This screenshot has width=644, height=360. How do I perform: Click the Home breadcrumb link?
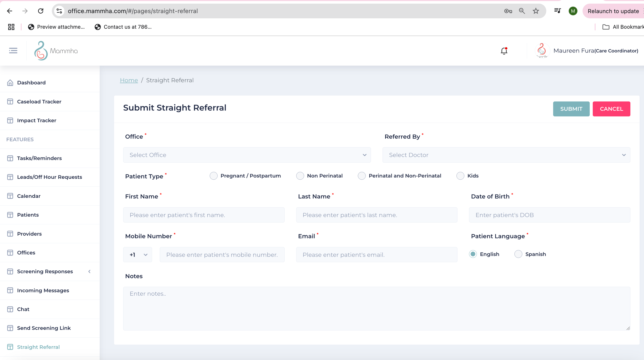click(x=129, y=80)
